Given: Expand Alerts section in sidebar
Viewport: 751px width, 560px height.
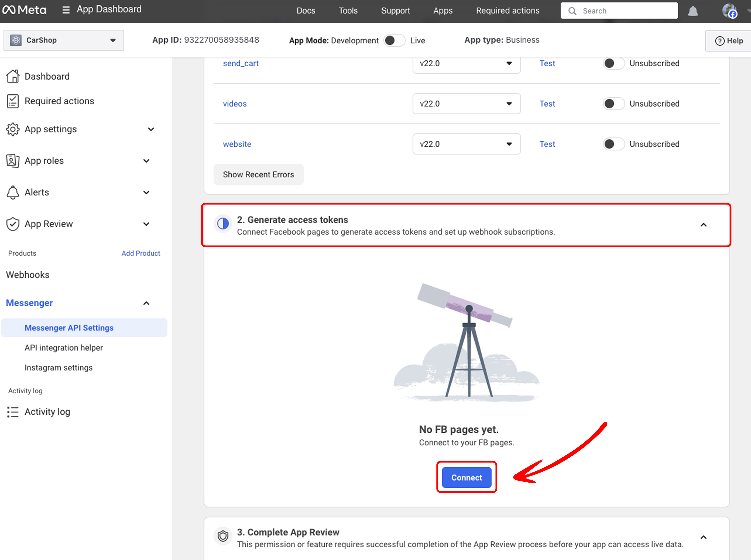Looking at the screenshot, I should pyautogui.click(x=147, y=192).
